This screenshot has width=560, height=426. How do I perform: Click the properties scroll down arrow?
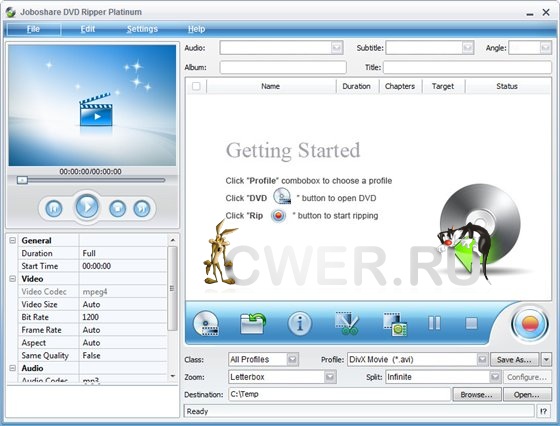click(x=172, y=376)
